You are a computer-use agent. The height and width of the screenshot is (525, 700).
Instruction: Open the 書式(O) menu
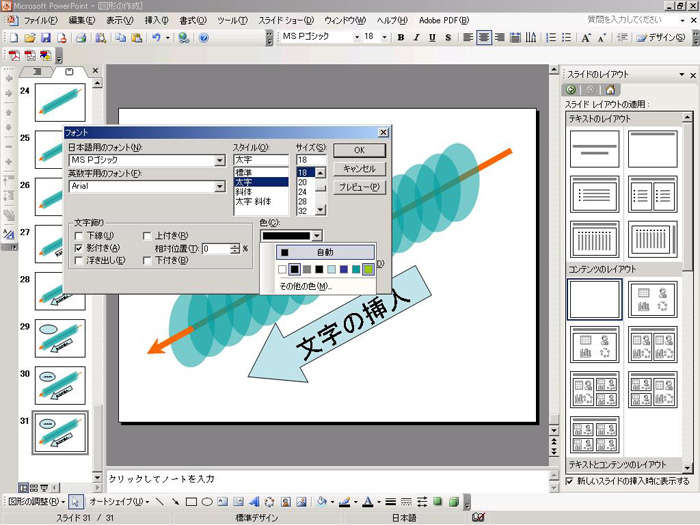pos(193,21)
